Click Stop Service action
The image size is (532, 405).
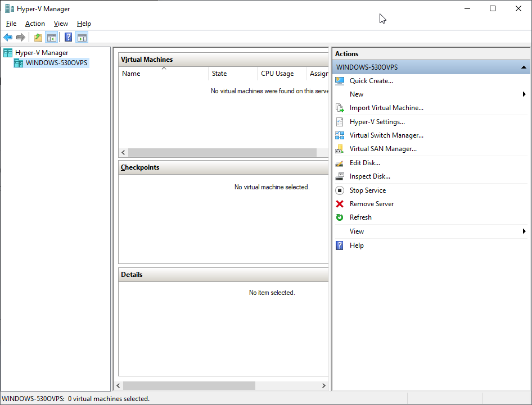point(367,190)
